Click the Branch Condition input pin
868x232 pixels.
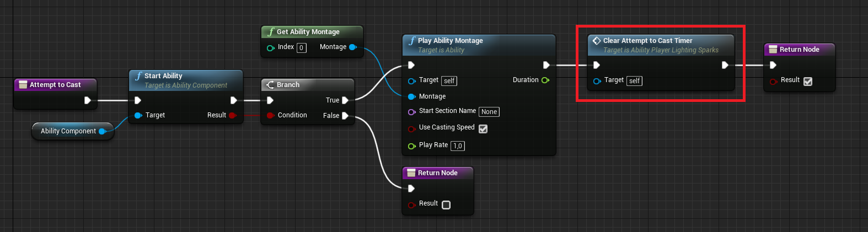(270, 115)
